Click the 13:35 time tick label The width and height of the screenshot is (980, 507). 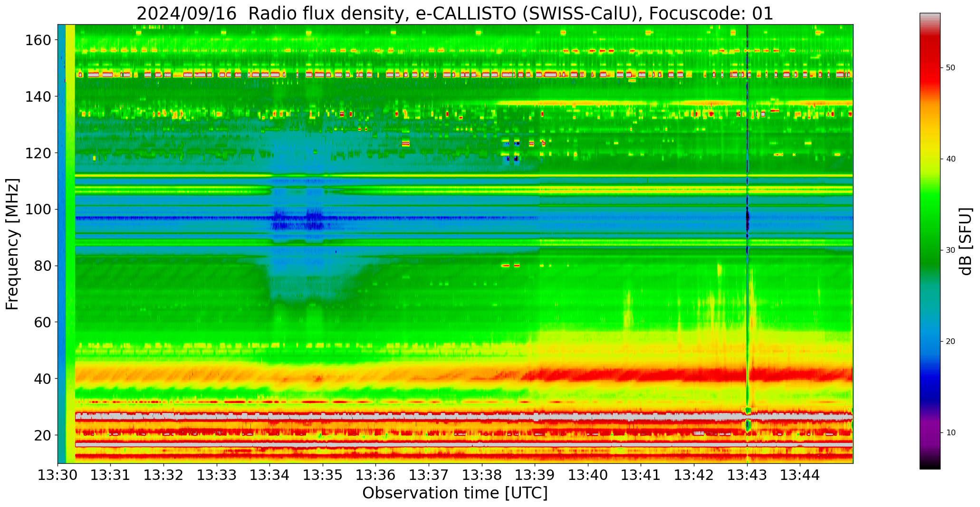[323, 475]
